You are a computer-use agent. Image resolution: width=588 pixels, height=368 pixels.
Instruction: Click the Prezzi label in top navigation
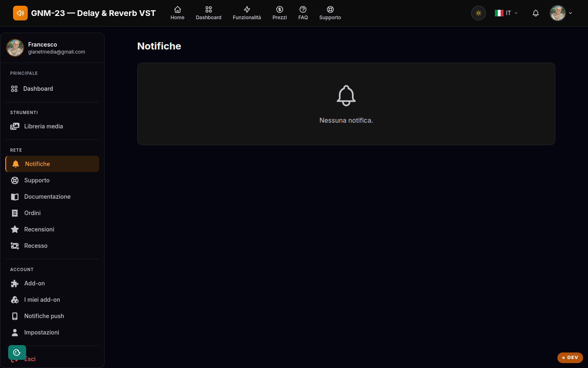coord(280,18)
